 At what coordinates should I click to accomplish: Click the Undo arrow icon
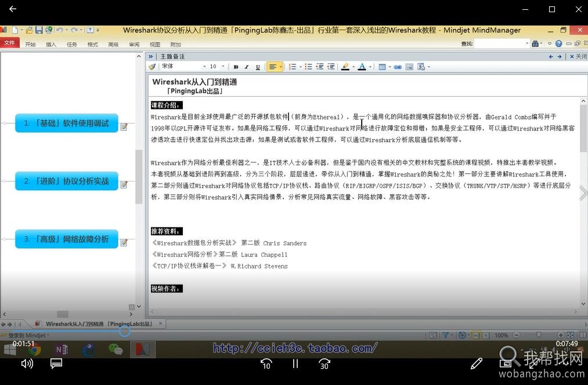click(x=60, y=30)
